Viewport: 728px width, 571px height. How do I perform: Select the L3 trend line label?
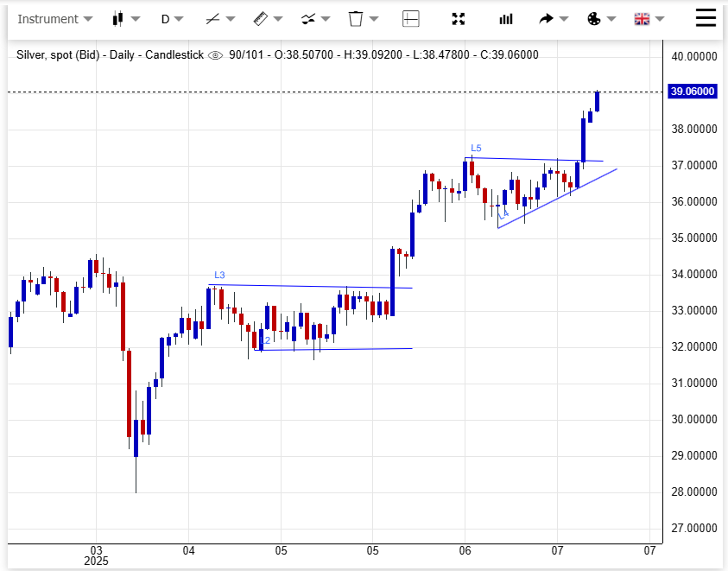[x=219, y=276]
